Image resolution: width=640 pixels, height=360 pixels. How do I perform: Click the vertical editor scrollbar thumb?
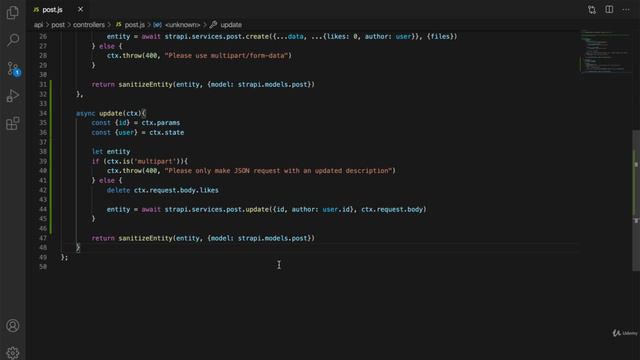coord(636,200)
